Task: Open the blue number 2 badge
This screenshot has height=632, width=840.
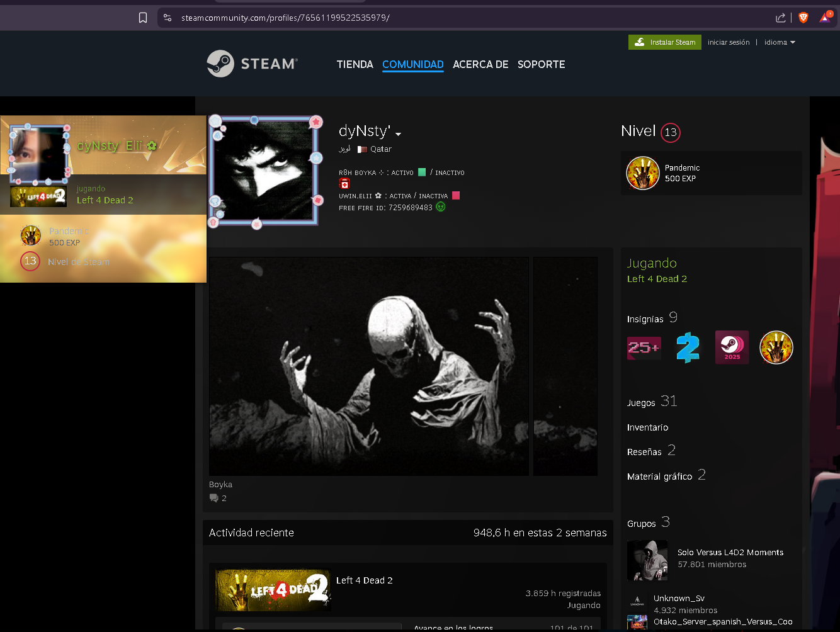Action: 688,347
